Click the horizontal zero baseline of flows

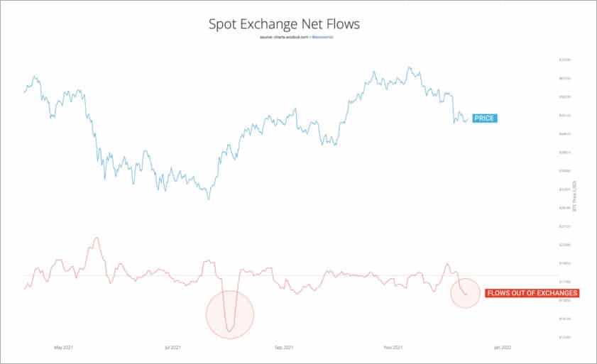pos(290,275)
